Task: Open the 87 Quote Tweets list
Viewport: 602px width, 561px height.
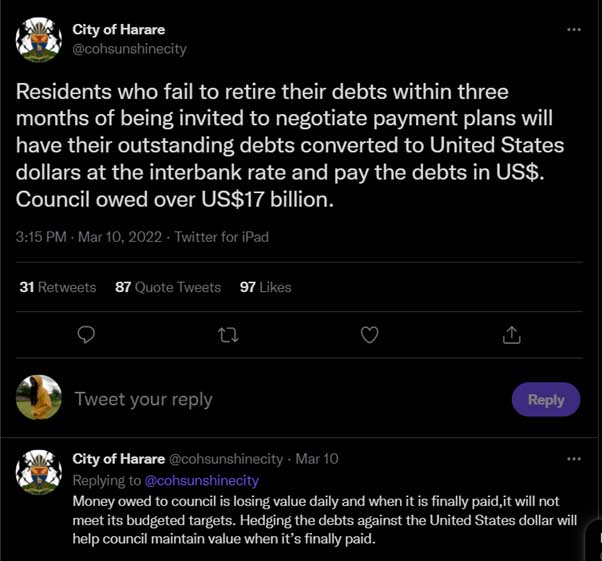Action: coord(168,287)
